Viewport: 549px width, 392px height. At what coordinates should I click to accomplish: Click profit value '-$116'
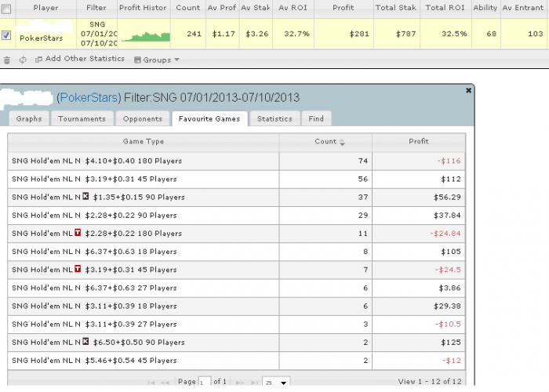(x=449, y=161)
